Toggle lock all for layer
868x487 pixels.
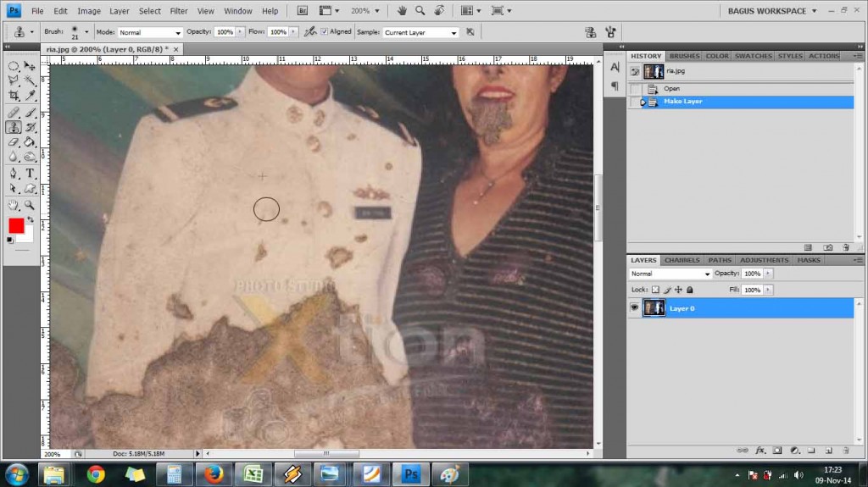click(690, 290)
